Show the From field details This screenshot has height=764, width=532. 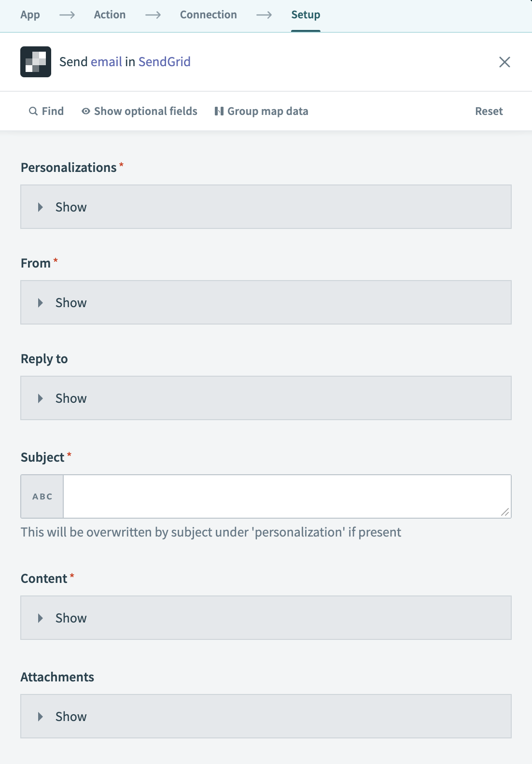tap(70, 302)
